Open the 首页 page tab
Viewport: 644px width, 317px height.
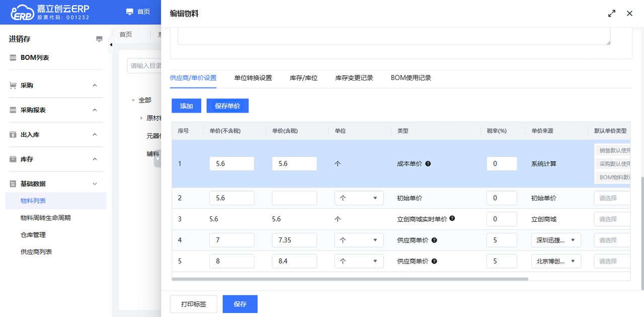tap(126, 34)
